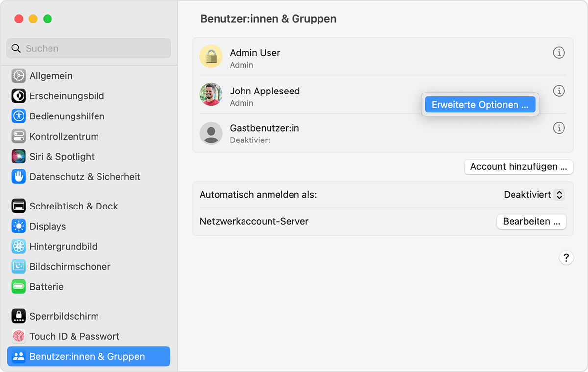Click the Schreibtisch & Dock icon

click(x=19, y=206)
